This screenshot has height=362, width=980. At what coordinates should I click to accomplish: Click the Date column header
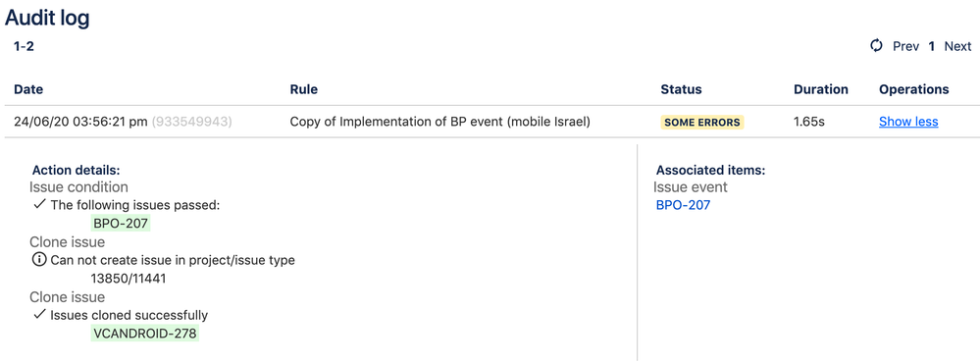(x=28, y=89)
